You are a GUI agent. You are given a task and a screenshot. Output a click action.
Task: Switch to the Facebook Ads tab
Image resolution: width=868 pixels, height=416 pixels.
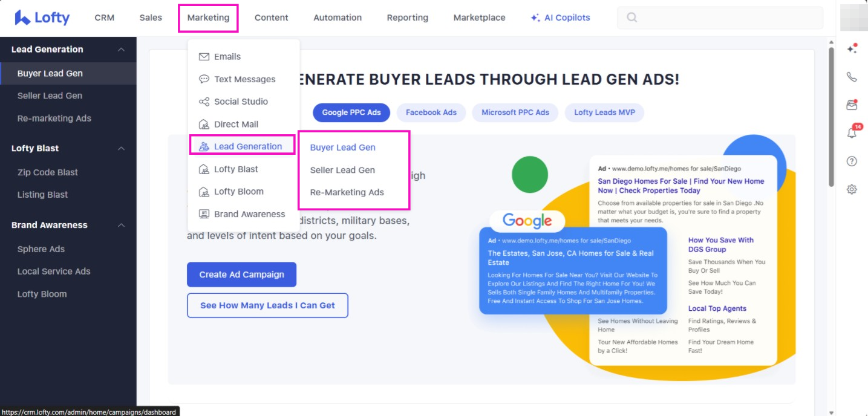[431, 112]
